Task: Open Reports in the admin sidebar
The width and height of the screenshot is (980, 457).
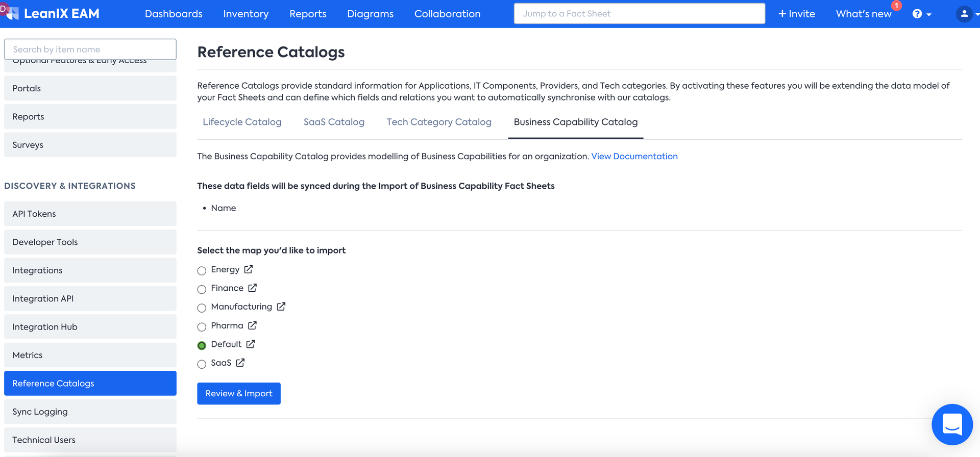Action: 90,116
